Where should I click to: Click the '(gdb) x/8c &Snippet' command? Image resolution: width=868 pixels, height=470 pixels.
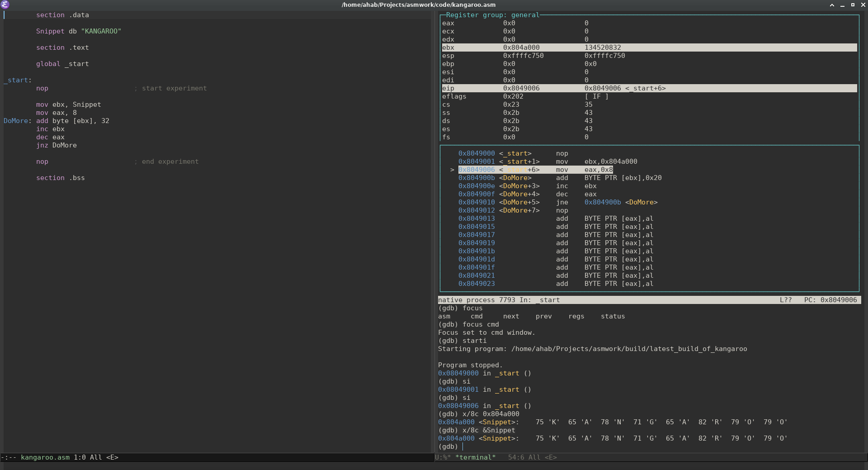coord(476,430)
